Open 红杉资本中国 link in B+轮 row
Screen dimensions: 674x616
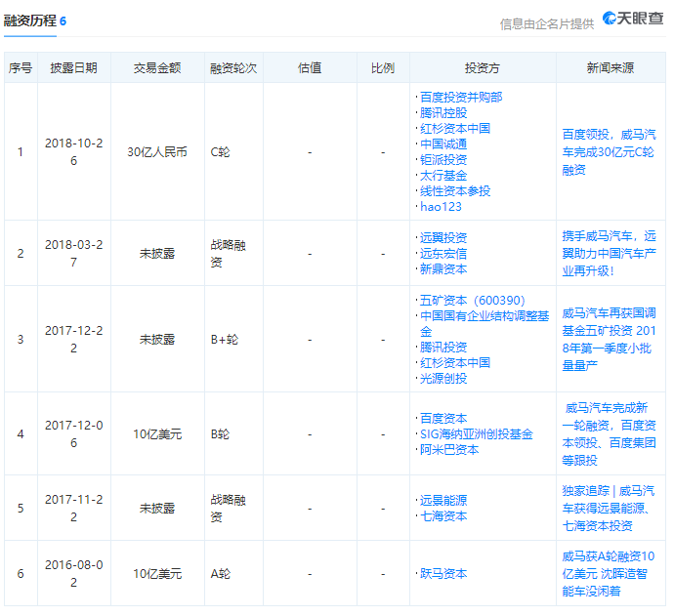click(x=455, y=362)
